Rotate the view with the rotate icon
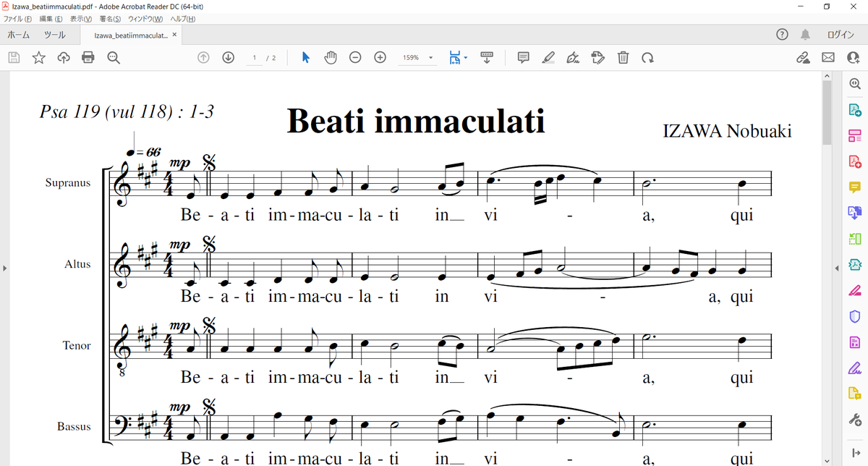Image resolution: width=868 pixels, height=466 pixels. (x=647, y=58)
